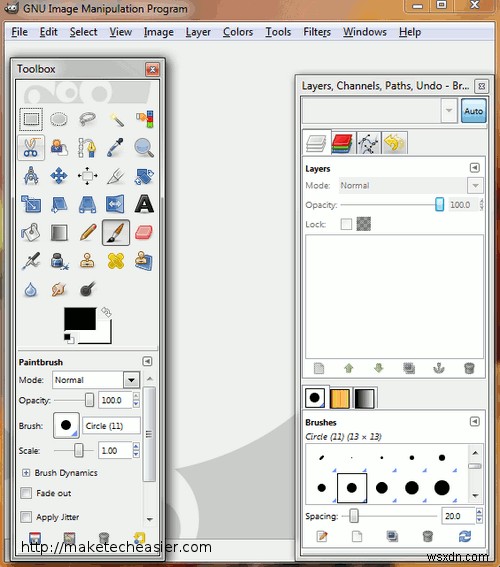
Task: Open the Filters menu
Action: pos(317,32)
